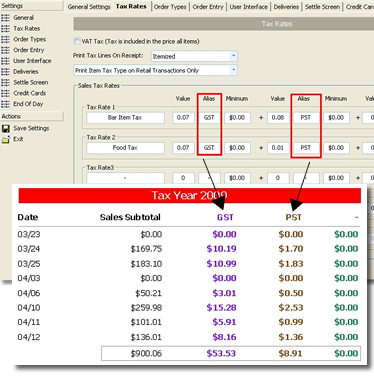
Task: Click the 03/24 date row
Action: coord(29,249)
